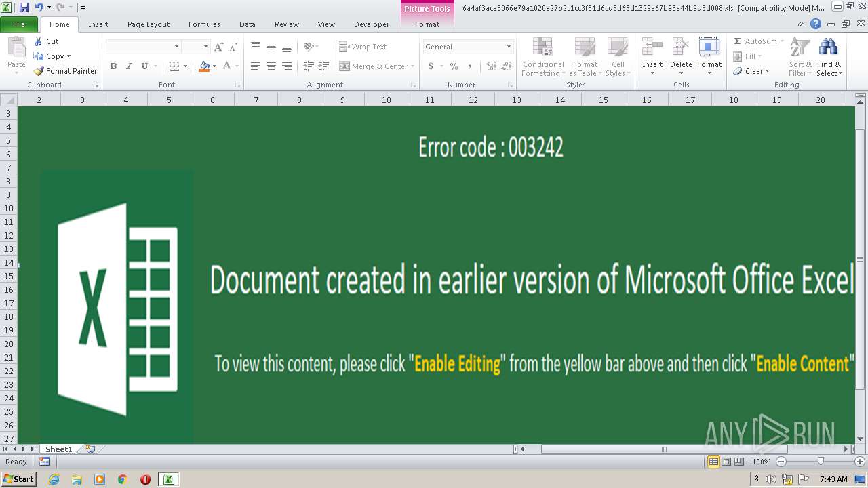Switch to the Page Layout tab

click(149, 24)
